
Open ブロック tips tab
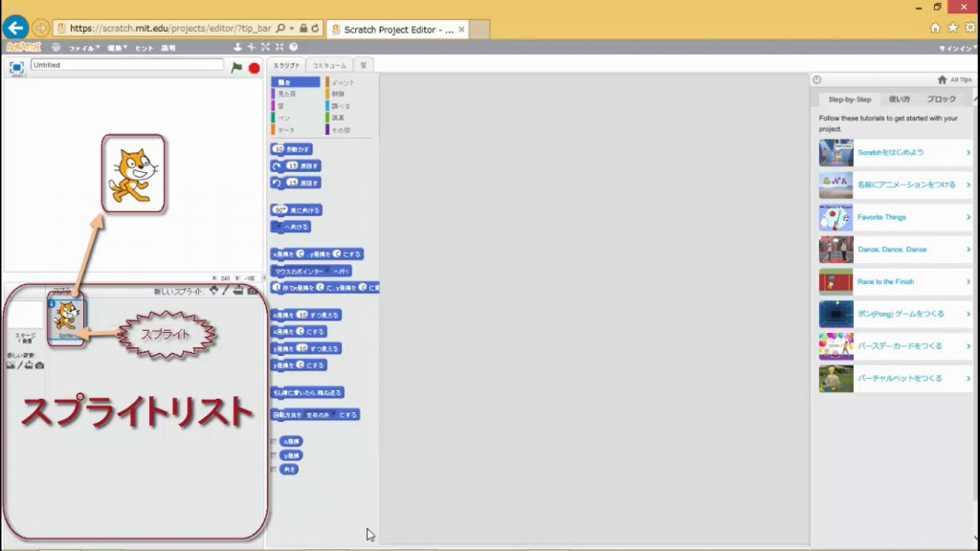tap(942, 99)
